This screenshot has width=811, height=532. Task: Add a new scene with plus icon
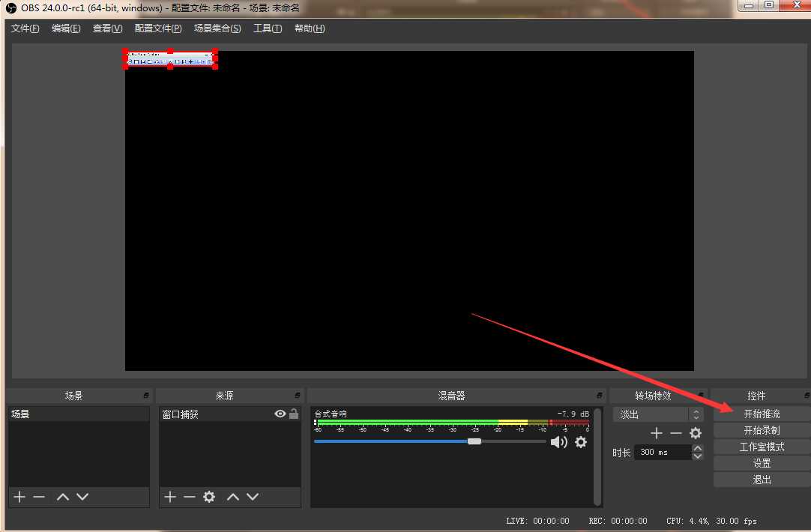click(x=19, y=497)
